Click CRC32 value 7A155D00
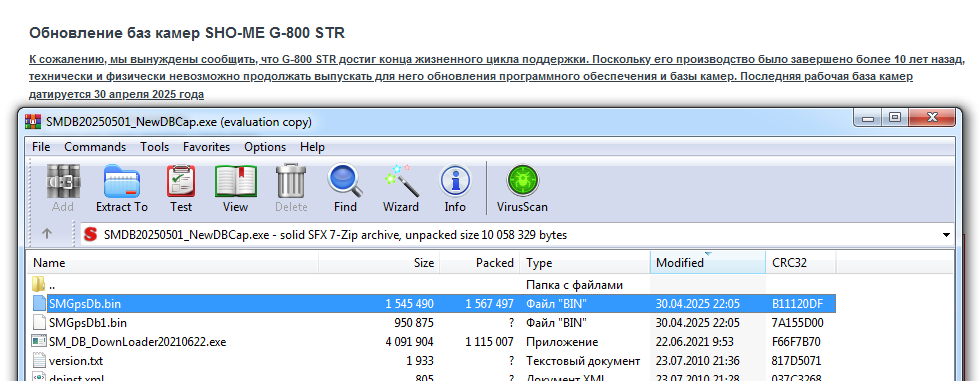 point(798,323)
